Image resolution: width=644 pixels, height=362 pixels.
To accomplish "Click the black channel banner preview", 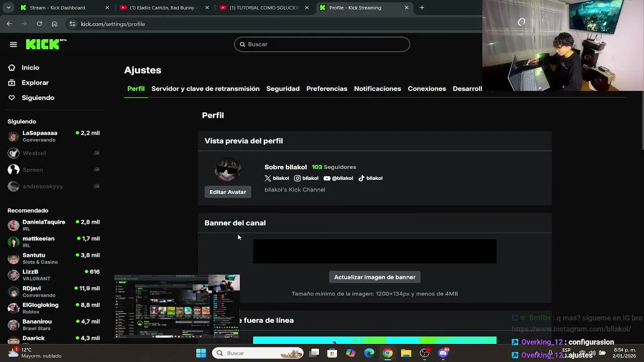I will pyautogui.click(x=375, y=251).
